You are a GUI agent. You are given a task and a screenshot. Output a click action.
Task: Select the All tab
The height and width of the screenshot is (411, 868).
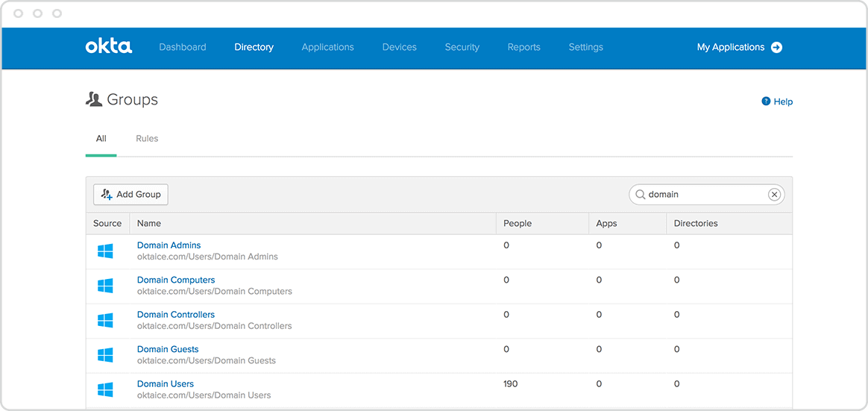(x=101, y=139)
